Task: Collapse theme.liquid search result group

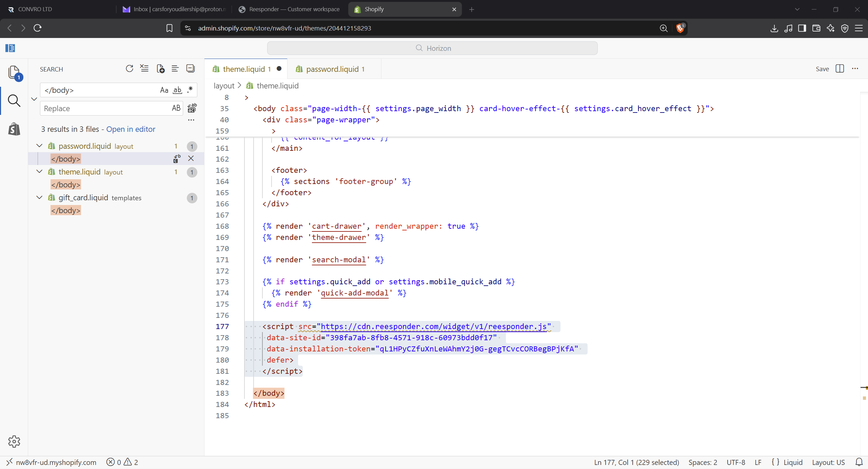Action: coord(39,171)
